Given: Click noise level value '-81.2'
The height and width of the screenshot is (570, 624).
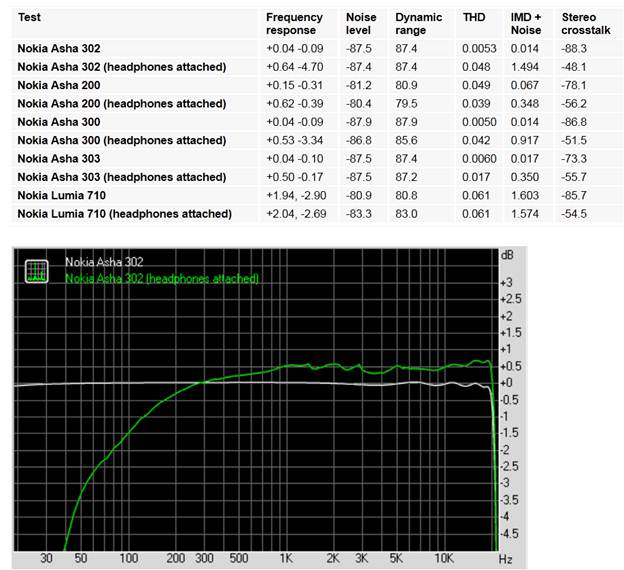Looking at the screenshot, I should 359,85.
